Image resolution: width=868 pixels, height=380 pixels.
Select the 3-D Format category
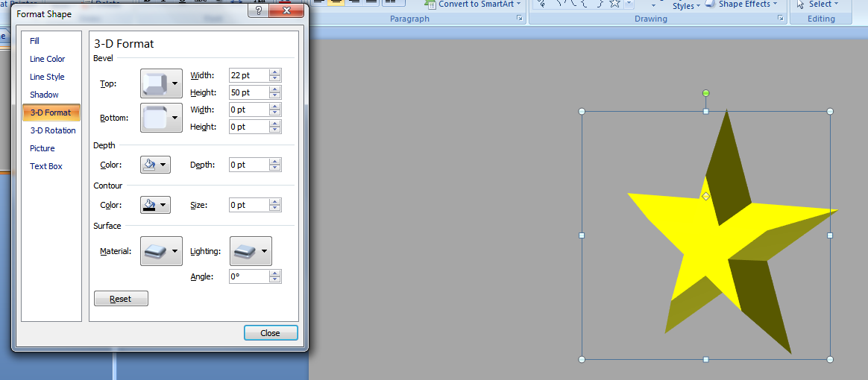[51, 113]
